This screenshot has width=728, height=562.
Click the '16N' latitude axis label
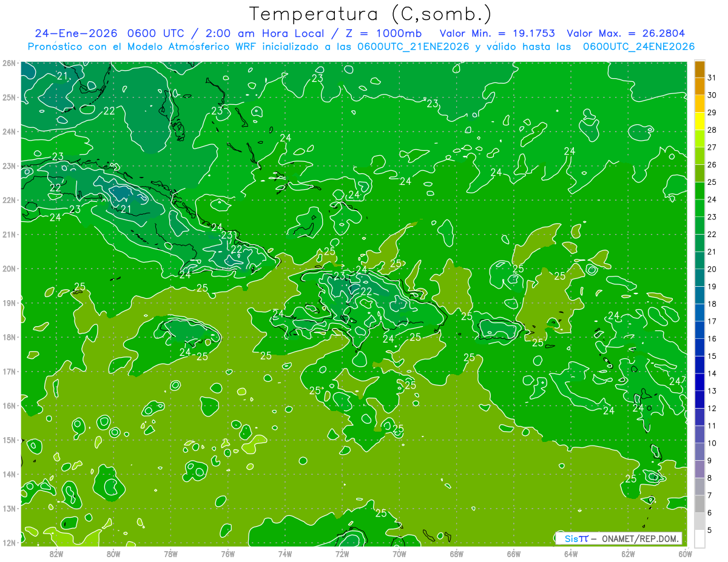(9, 406)
